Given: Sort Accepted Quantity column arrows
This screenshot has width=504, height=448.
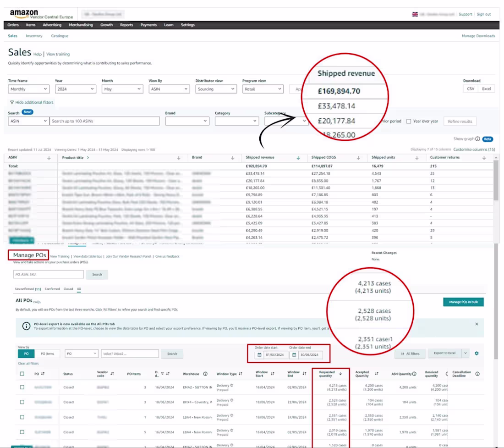Looking at the screenshot, I should coord(376,374).
